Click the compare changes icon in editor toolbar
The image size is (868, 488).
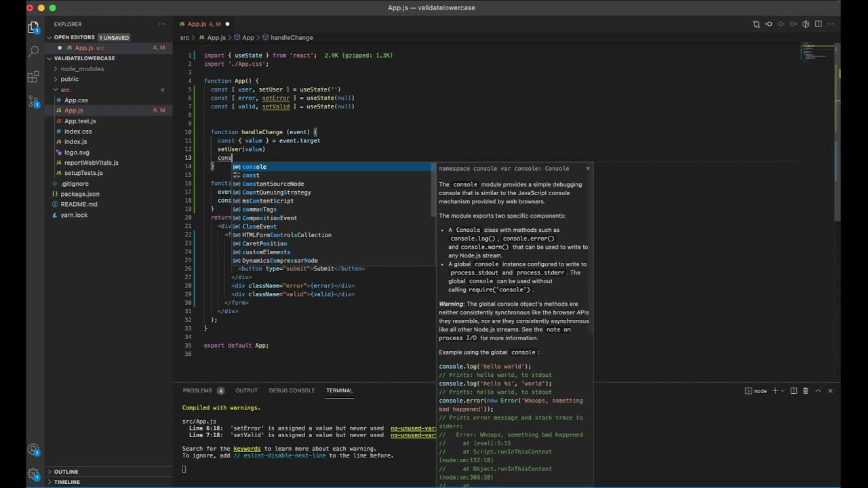pyautogui.click(x=756, y=24)
